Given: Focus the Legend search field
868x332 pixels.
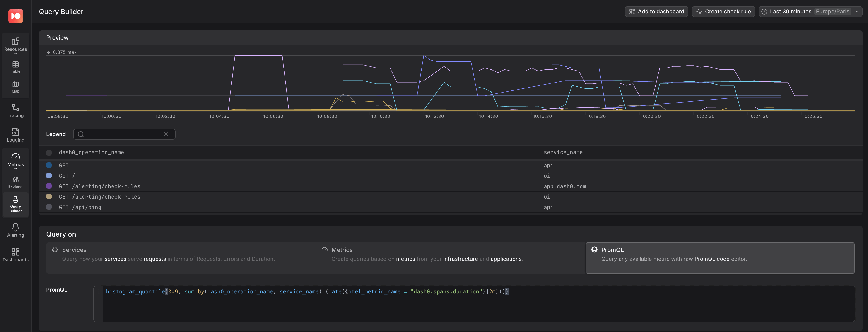Looking at the screenshot, I should coord(124,134).
